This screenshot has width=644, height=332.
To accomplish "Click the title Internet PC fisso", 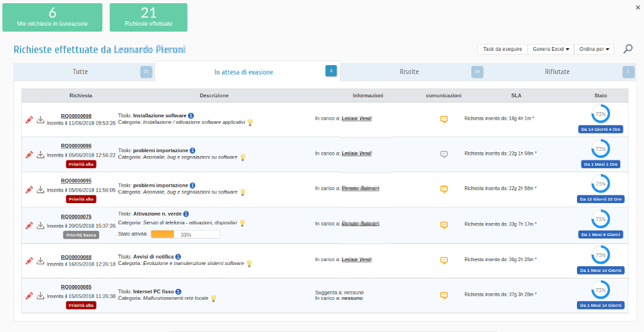I will tap(153, 292).
